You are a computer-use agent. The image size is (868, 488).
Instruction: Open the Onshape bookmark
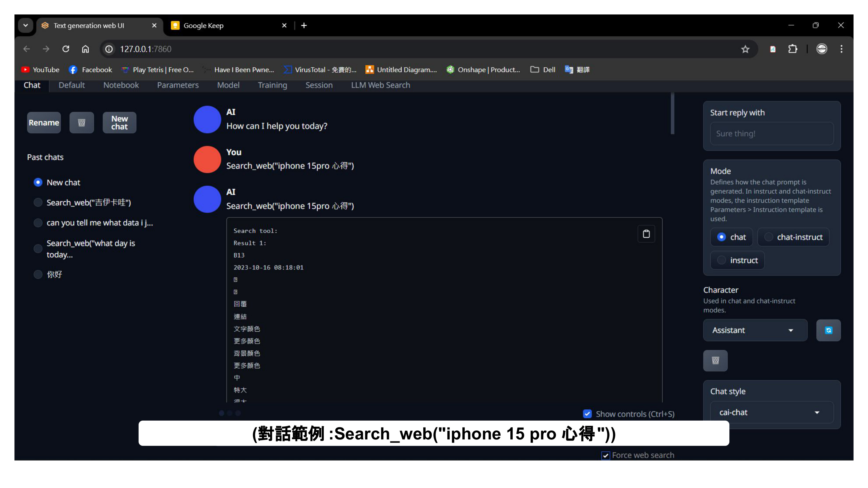483,70
